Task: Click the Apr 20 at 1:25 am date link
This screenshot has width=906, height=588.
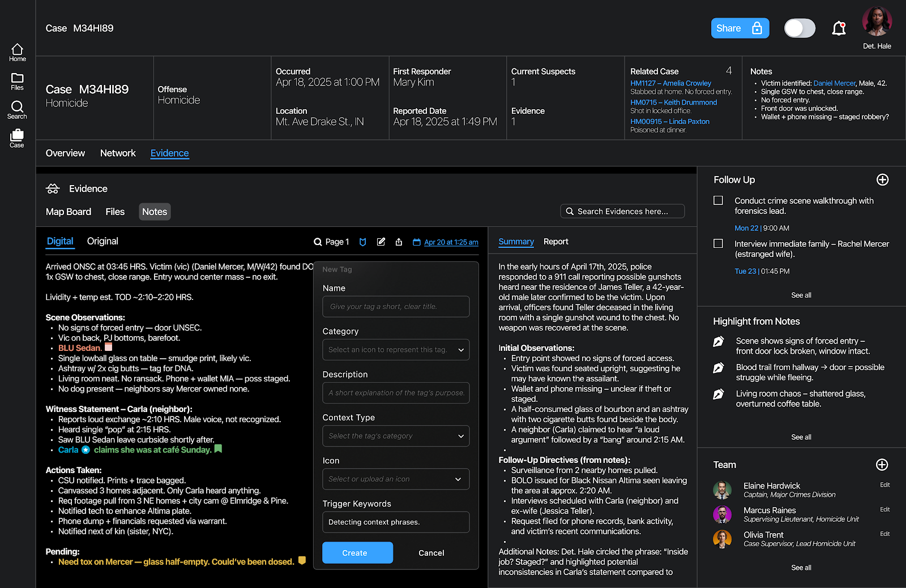Action: (451, 242)
